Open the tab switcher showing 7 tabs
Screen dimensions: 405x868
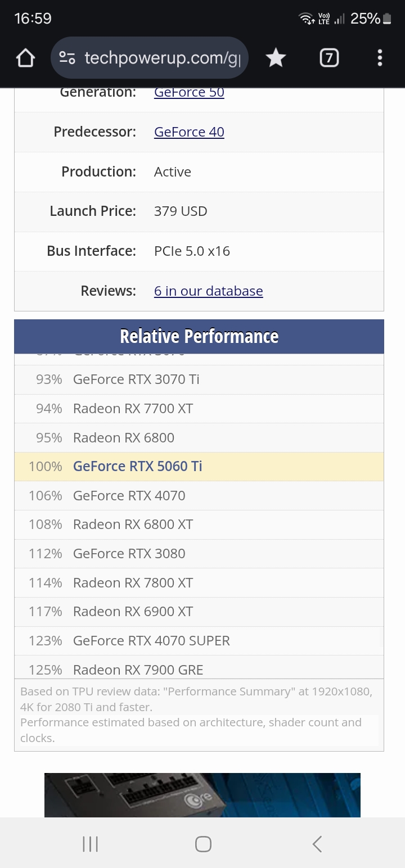click(x=329, y=57)
